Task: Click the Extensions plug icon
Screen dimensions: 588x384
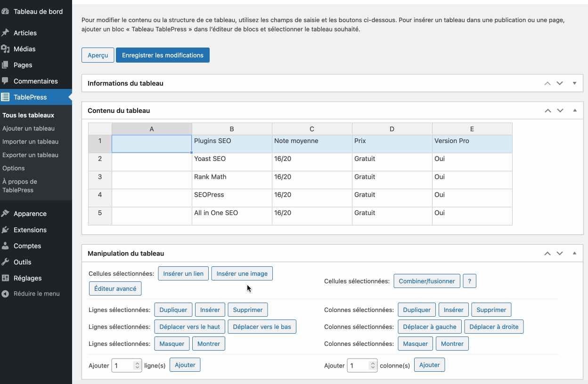Action: (5, 230)
